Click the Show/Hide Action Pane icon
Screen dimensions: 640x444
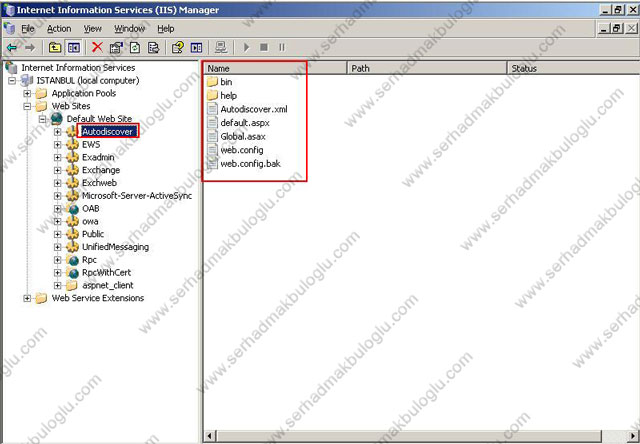[x=196, y=48]
